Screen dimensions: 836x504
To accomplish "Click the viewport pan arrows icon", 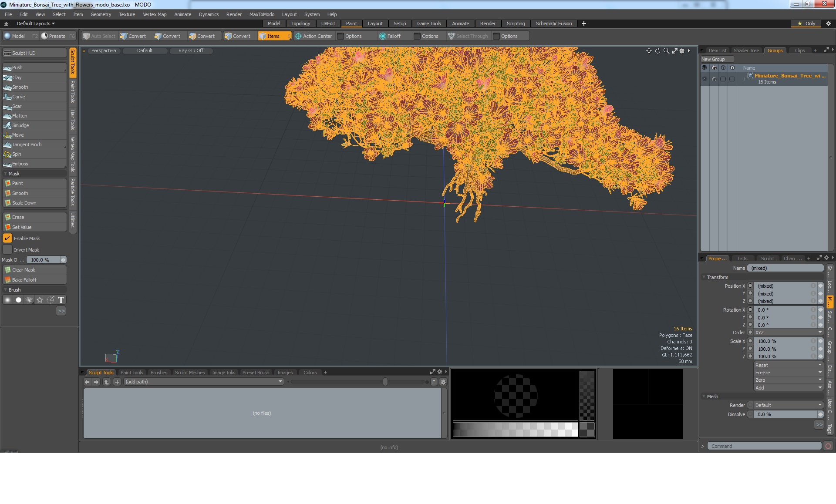I will [x=649, y=51].
